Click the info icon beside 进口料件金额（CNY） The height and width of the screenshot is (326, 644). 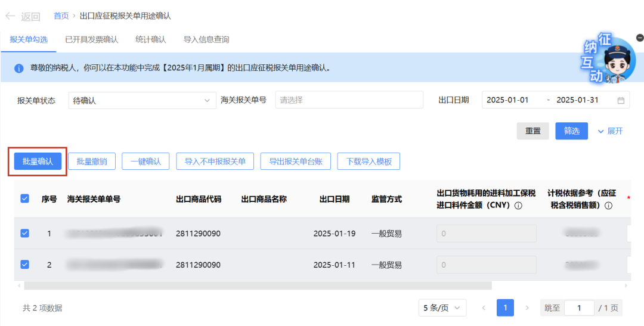pyautogui.click(x=518, y=206)
